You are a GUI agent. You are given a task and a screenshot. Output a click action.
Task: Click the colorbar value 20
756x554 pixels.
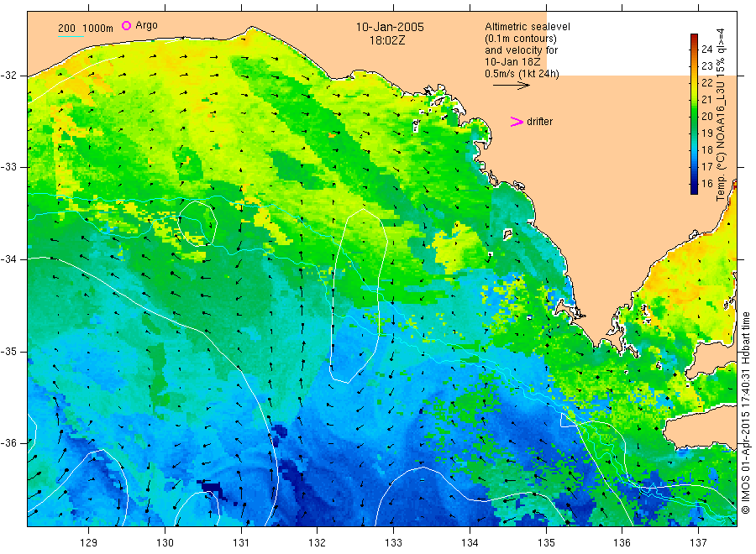click(x=706, y=116)
